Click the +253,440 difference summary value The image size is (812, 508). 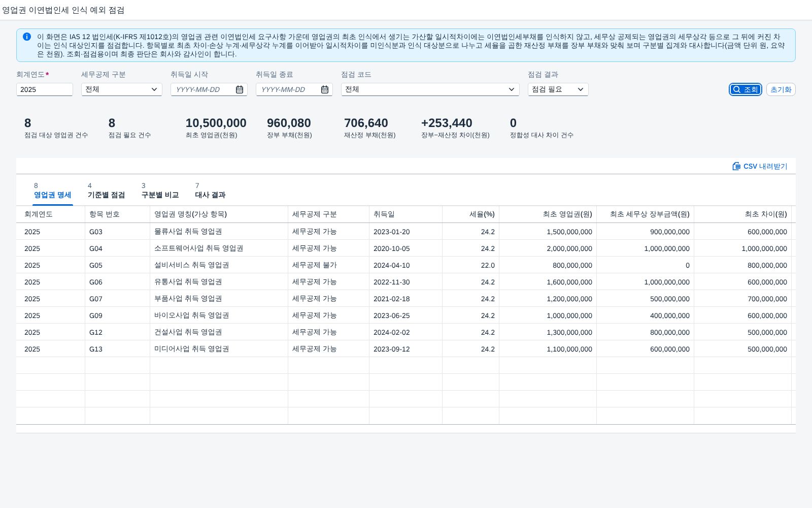click(x=447, y=123)
